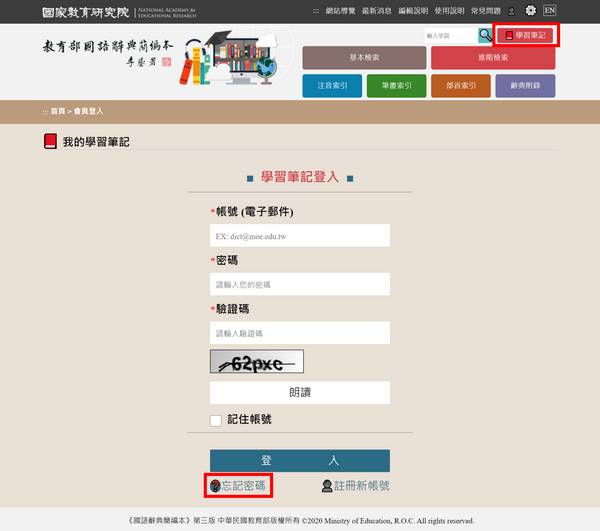
Task: Focus the 驗證碼 input field
Action: [300, 333]
